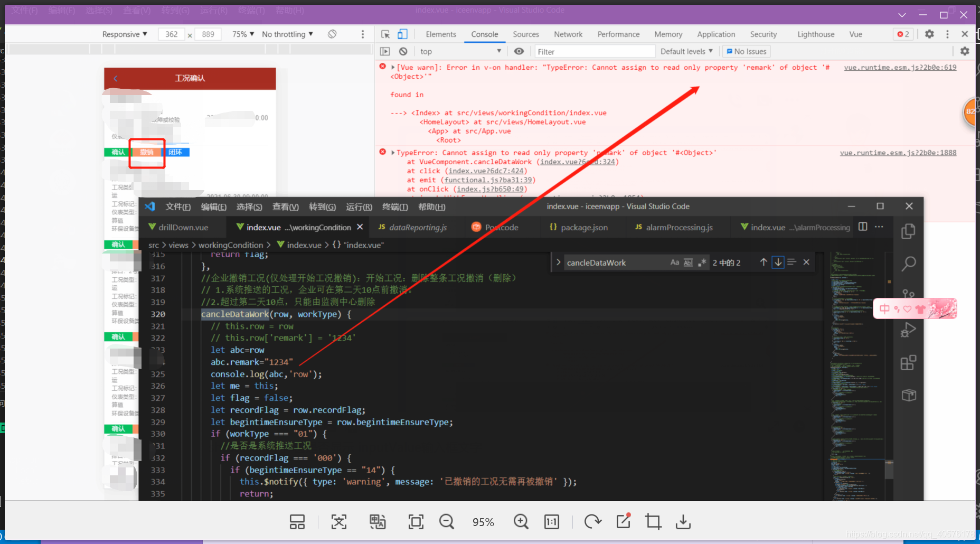Zoom in with the plus magnifier icon
The width and height of the screenshot is (980, 544).
(521, 522)
